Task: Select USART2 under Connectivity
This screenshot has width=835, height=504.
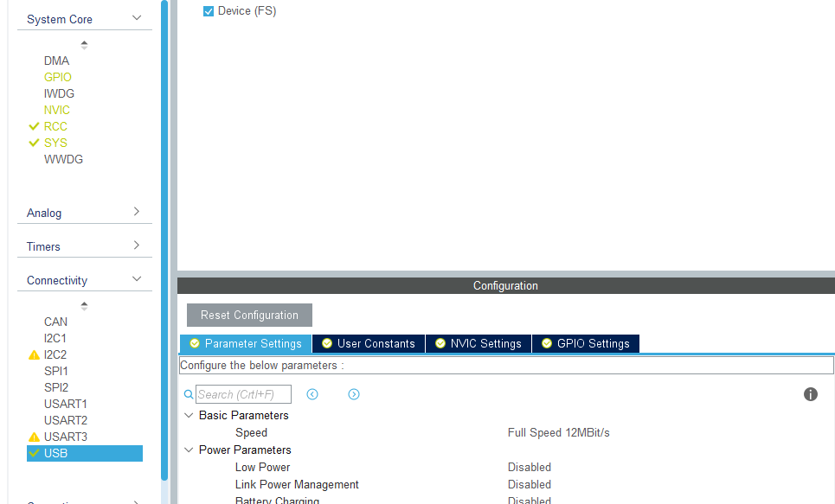Action: 66,420
